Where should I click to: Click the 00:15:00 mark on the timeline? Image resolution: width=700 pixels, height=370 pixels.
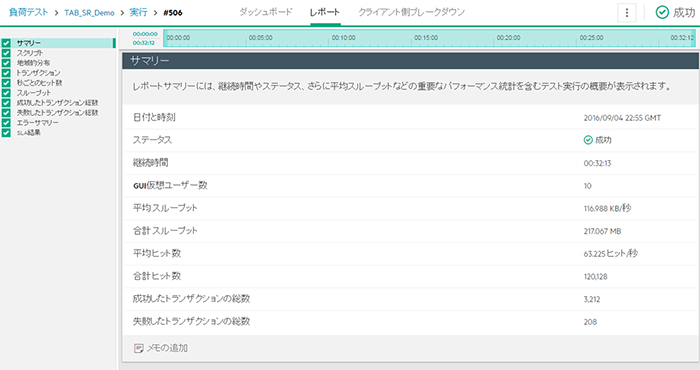pyautogui.click(x=426, y=38)
